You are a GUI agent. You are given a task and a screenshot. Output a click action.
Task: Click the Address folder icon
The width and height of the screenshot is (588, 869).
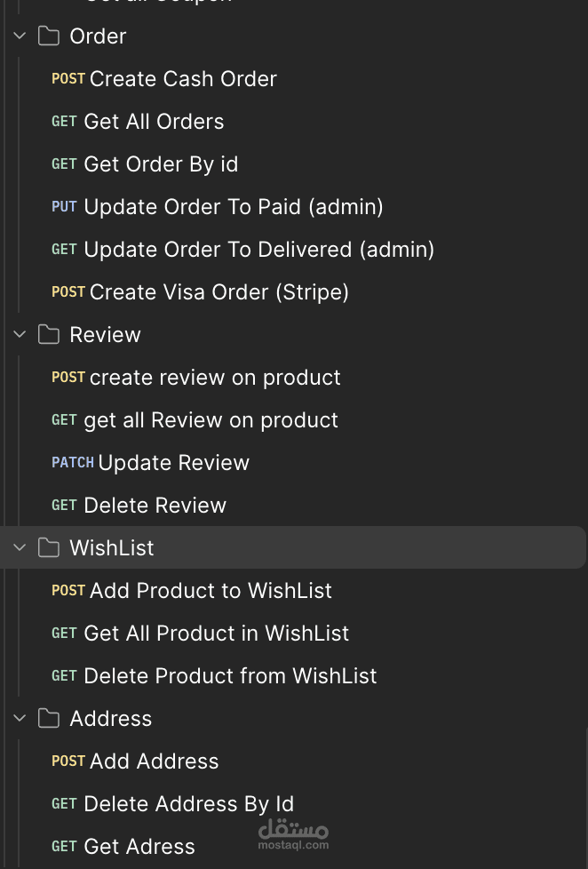[49, 719]
